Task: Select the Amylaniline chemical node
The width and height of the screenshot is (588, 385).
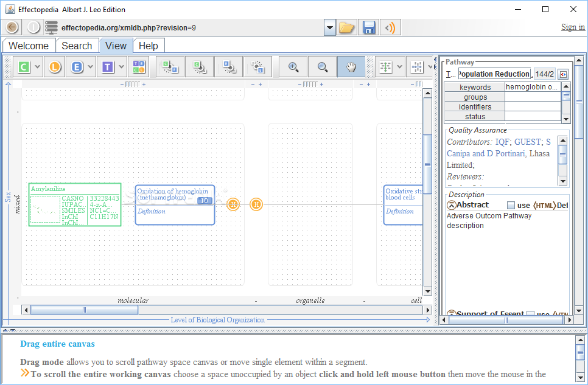Action: (75, 205)
